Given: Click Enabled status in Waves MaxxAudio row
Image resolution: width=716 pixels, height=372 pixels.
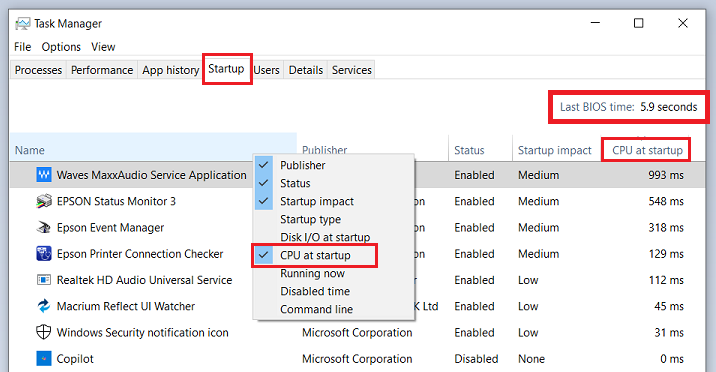Looking at the screenshot, I should point(474,175).
